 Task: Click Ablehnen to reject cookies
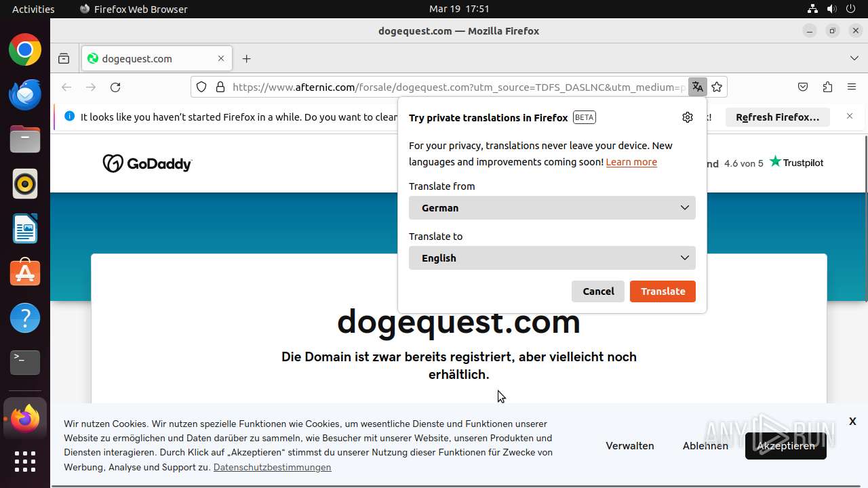[x=705, y=446]
